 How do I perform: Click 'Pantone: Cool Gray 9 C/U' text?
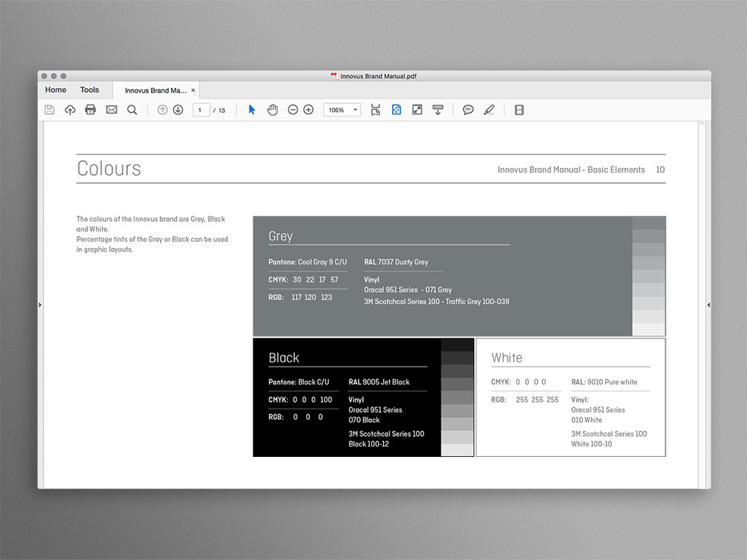pyautogui.click(x=308, y=262)
